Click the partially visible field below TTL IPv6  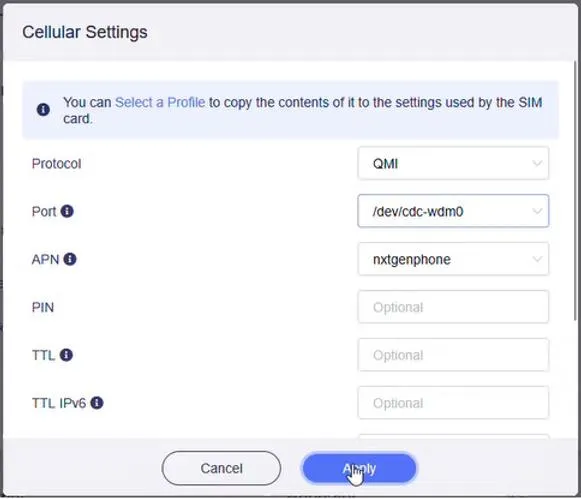pos(453,436)
